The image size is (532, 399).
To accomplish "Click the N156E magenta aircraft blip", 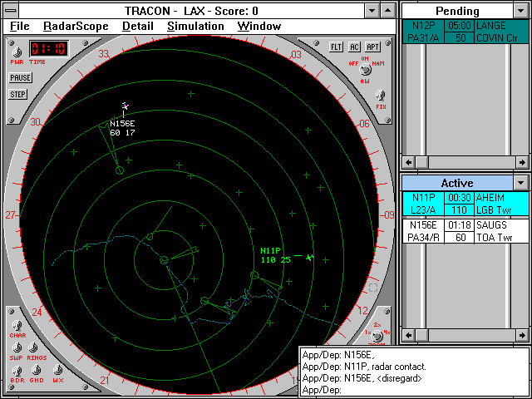I will point(125,106).
